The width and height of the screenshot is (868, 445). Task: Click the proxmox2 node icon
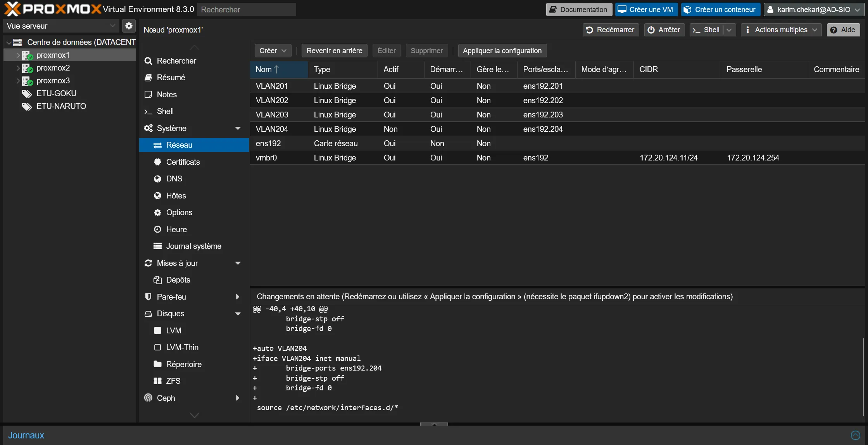coord(27,68)
